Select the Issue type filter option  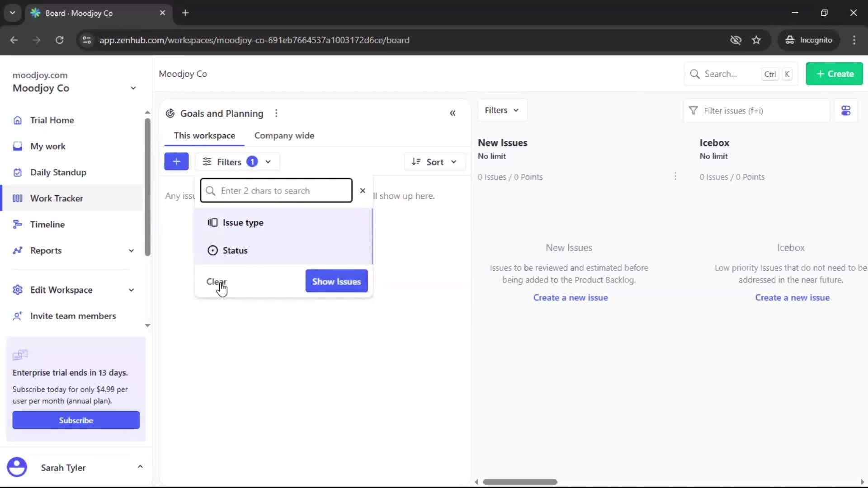pos(242,222)
